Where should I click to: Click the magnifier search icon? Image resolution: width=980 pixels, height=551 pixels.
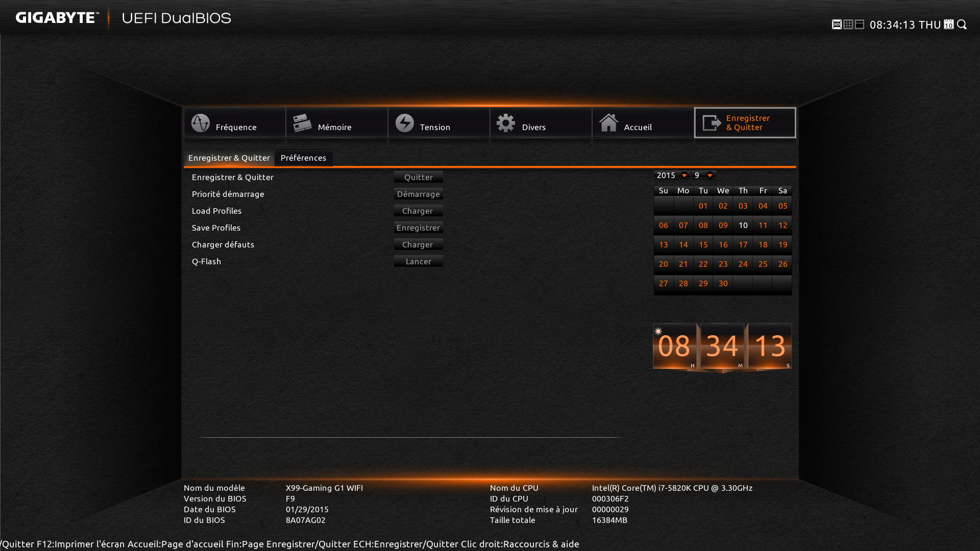point(962,24)
